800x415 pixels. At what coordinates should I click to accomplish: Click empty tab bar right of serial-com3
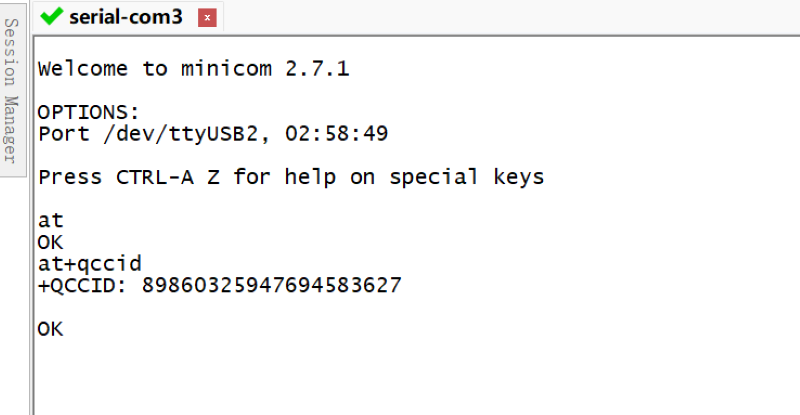[510, 17]
